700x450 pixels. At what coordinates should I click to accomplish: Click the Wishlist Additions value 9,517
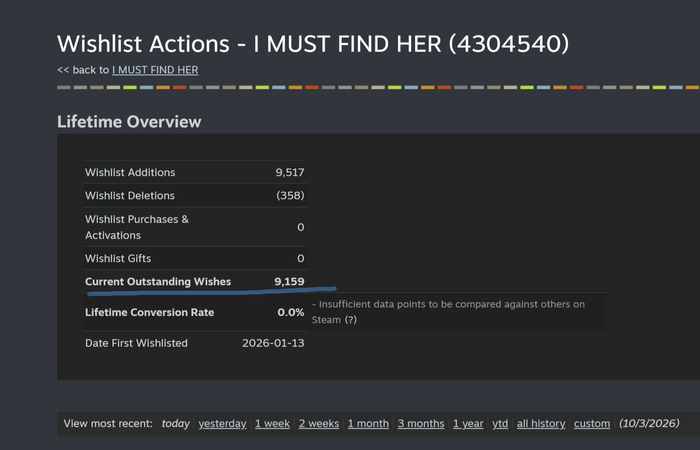click(x=290, y=172)
